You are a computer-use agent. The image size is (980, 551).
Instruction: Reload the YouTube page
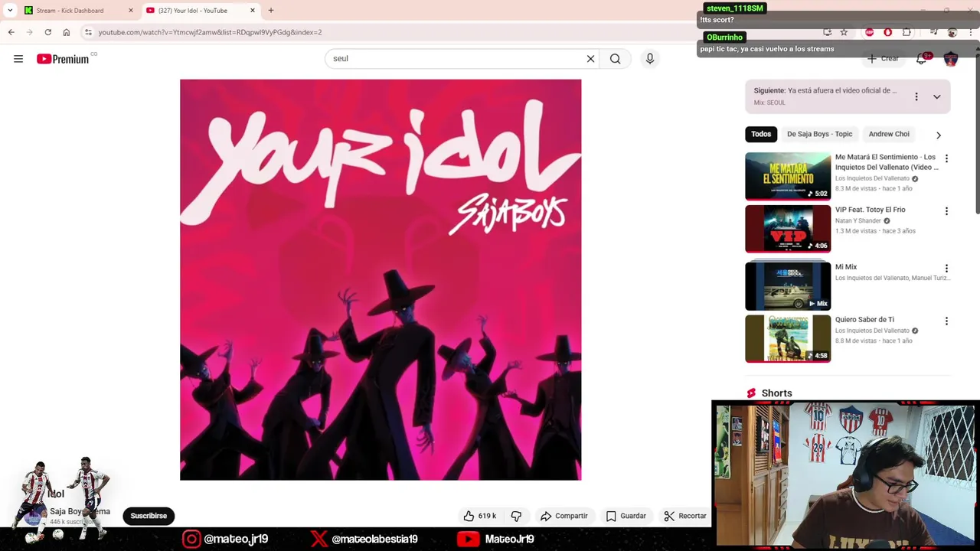pos(48,32)
